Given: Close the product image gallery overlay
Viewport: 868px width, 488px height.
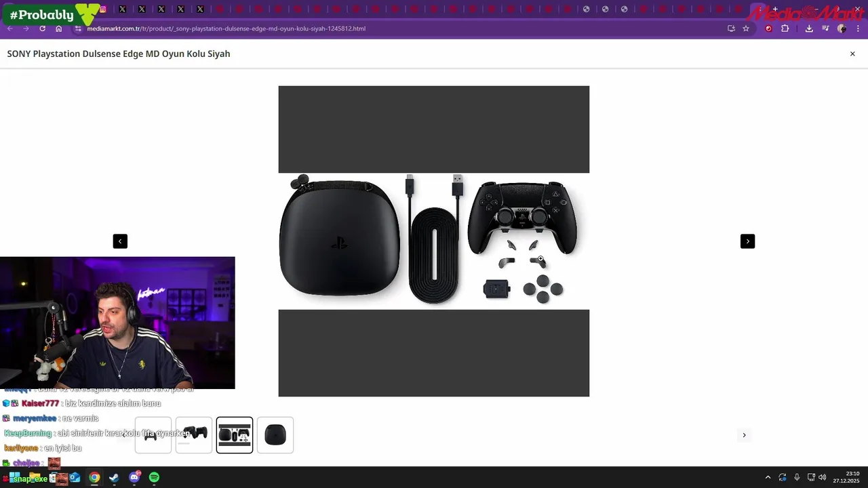Looking at the screenshot, I should pos(852,54).
